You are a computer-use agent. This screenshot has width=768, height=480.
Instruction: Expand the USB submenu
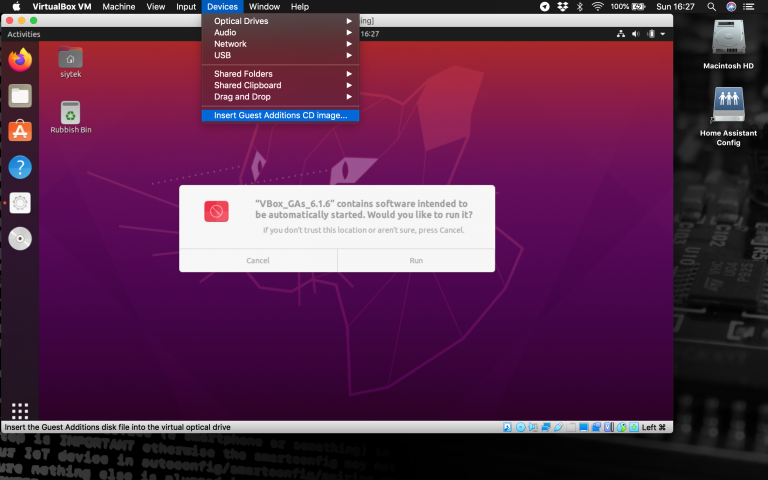click(x=280, y=55)
